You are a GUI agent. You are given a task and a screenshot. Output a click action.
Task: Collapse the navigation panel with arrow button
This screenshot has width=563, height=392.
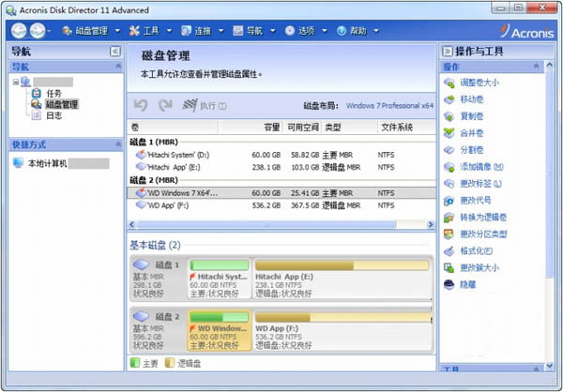[x=114, y=52]
